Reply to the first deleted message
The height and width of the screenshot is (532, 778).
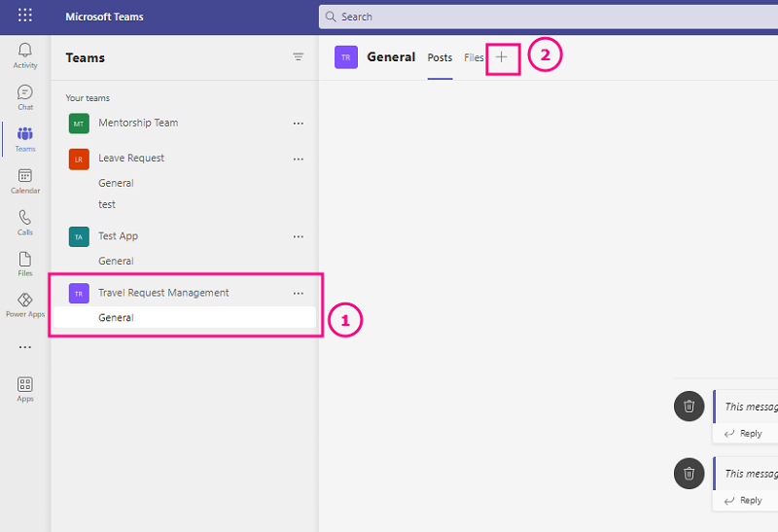744,433
